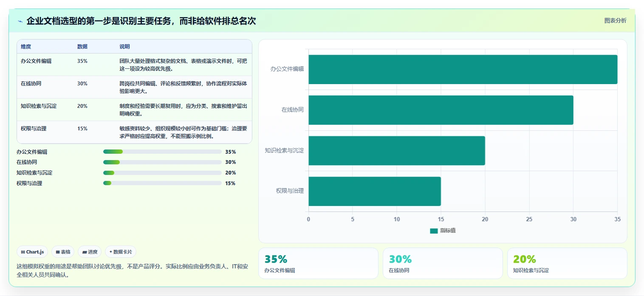Click the 权限与治理 y-axis label in the chart
644x296 pixels.
[290, 191]
